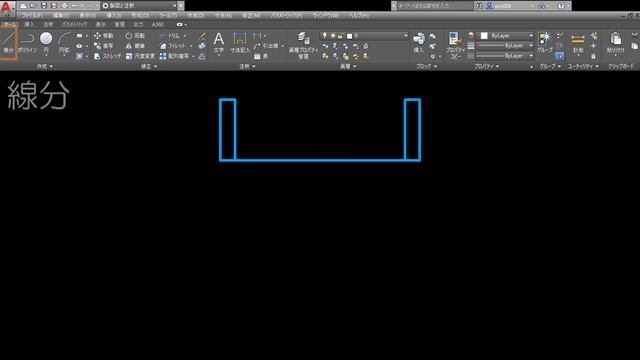Click the white object color swatch

[x=484, y=36]
